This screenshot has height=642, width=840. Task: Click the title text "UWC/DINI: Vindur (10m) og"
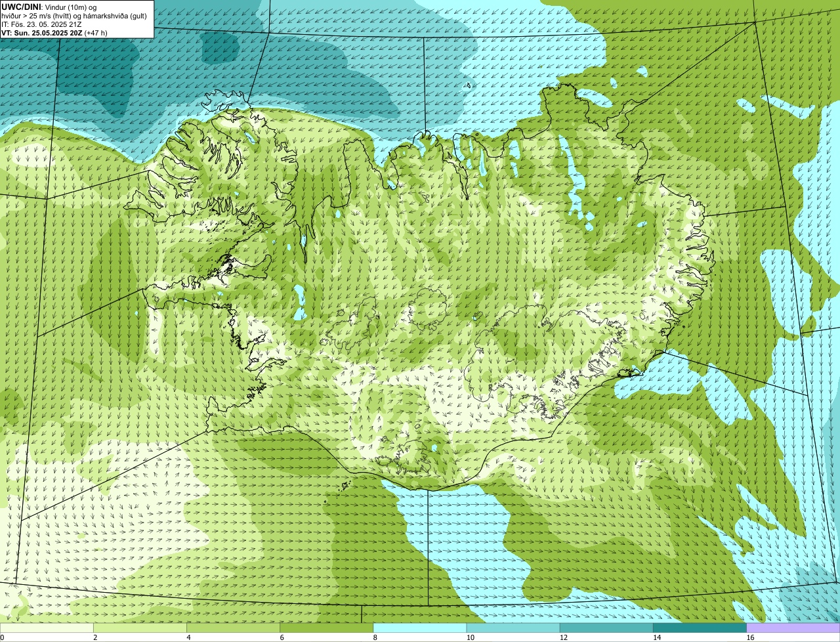(x=49, y=7)
